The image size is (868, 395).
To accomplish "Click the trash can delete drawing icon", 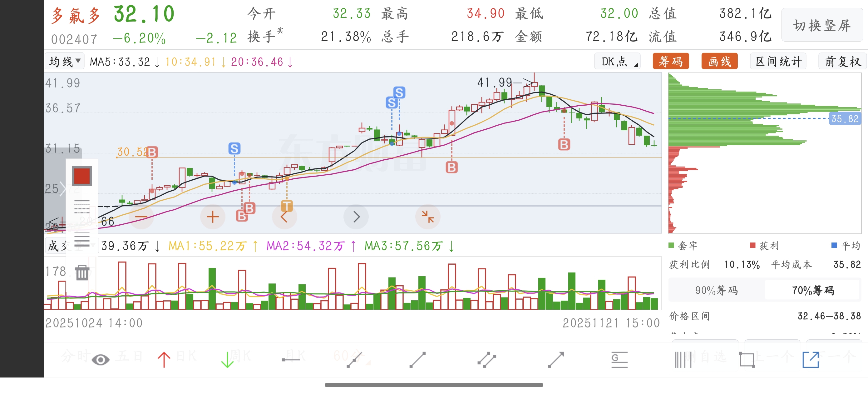I will tap(82, 272).
